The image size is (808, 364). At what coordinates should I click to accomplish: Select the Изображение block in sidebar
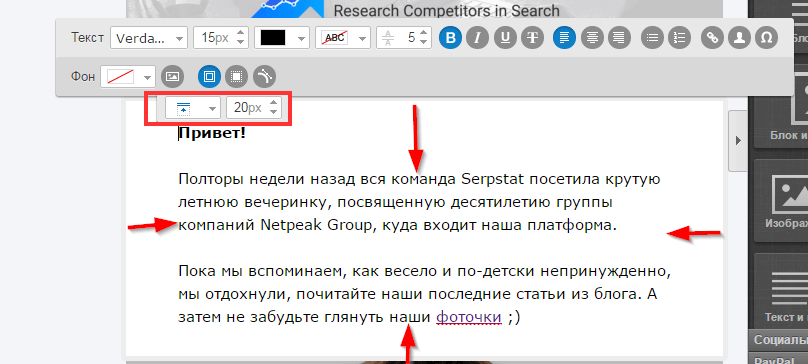point(781,200)
